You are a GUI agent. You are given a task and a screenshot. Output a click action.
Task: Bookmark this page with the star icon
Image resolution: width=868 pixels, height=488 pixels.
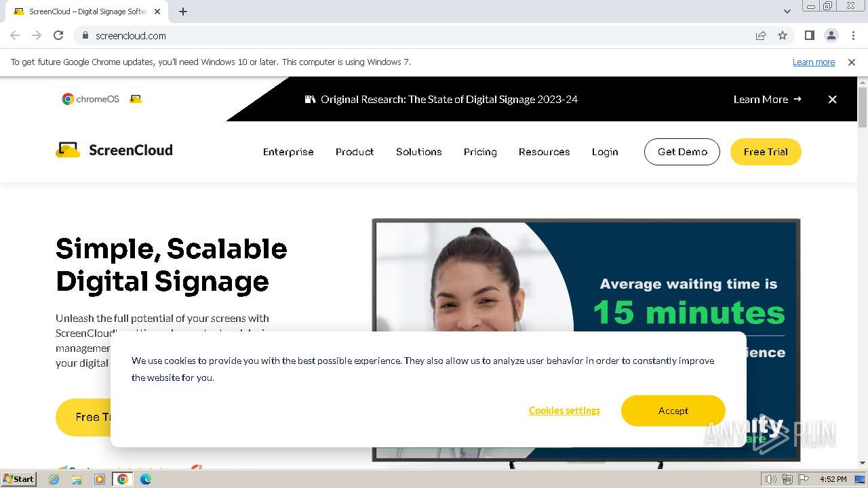click(783, 35)
